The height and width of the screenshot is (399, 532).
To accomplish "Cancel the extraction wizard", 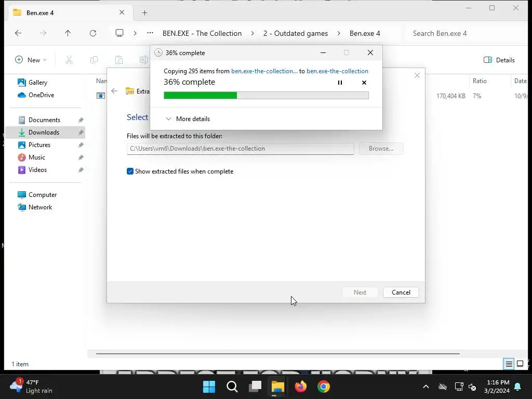I will pos(401,292).
